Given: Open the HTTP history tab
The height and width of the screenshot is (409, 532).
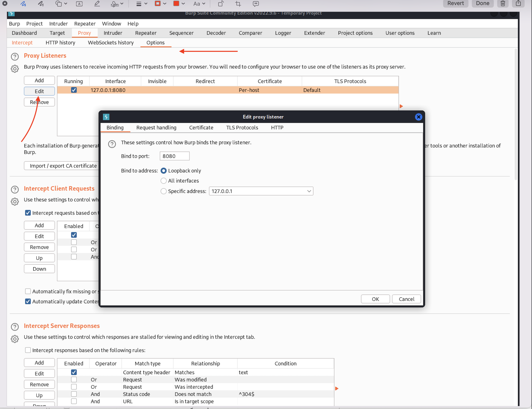Looking at the screenshot, I should pos(60,43).
